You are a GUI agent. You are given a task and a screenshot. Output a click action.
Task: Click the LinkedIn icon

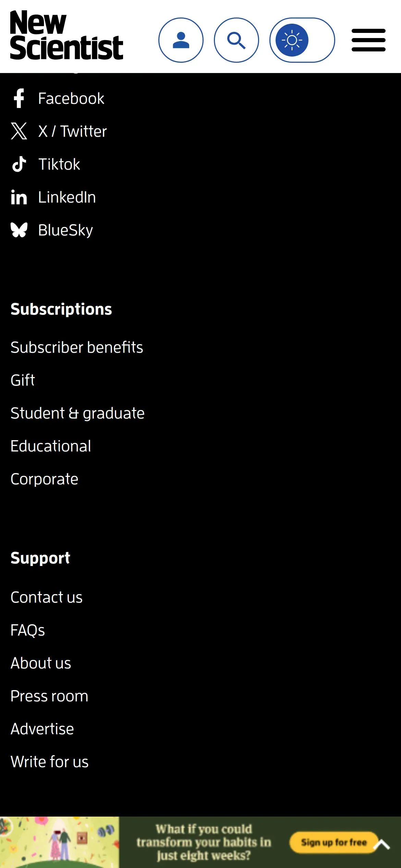19,197
